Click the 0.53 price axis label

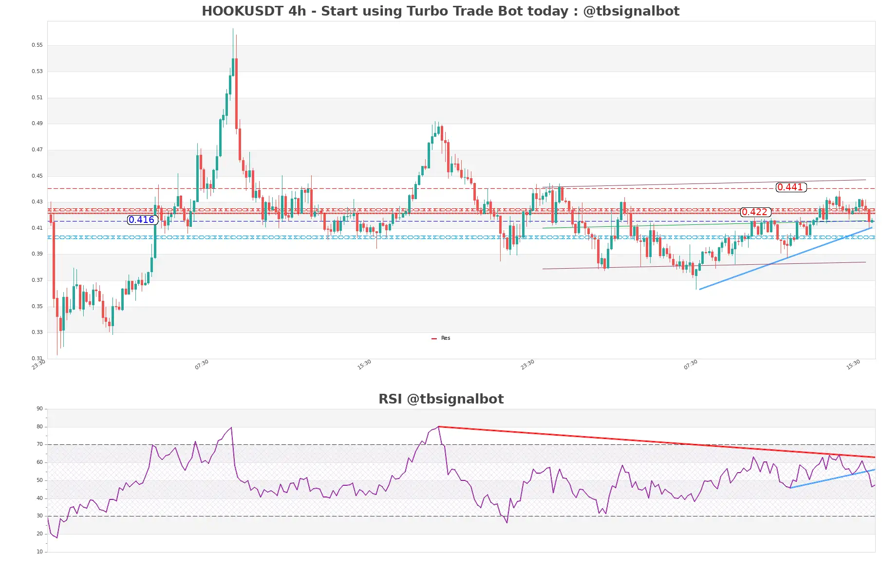point(37,72)
